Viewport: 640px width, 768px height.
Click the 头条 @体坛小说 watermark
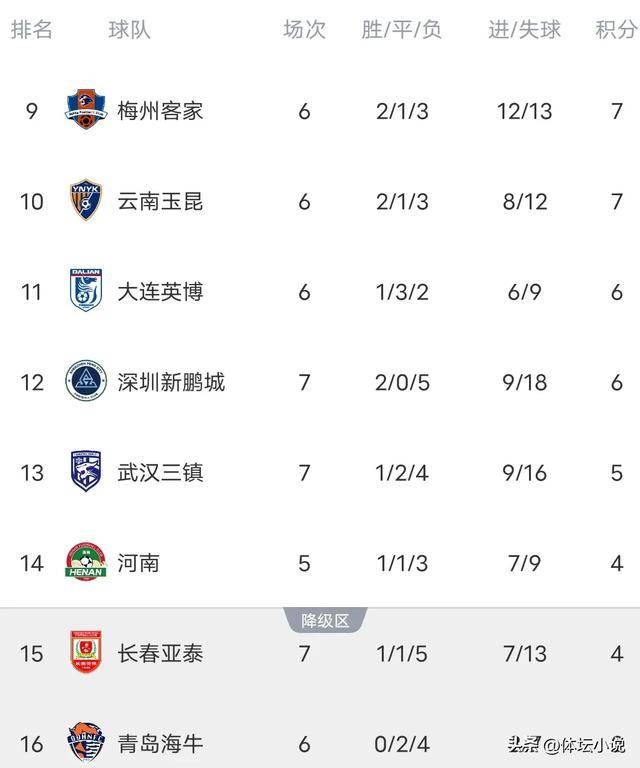[x=567, y=745]
